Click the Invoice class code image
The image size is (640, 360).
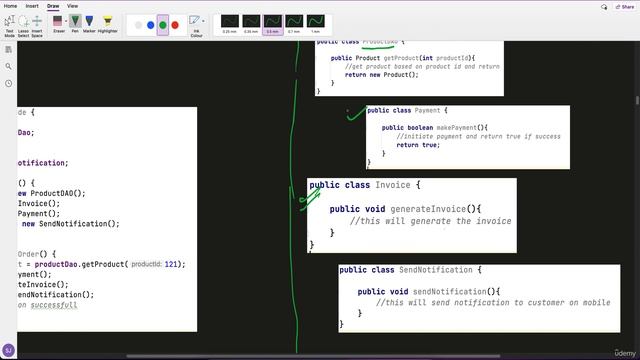412,216
